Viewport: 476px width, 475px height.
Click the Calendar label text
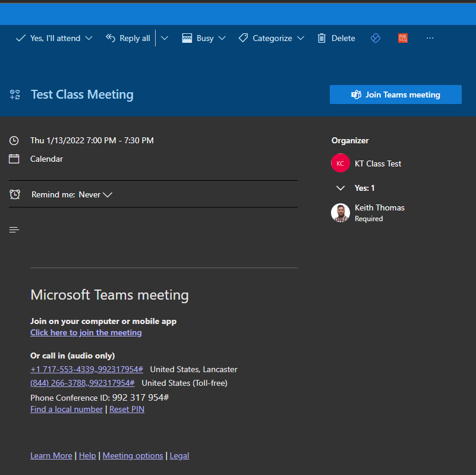(x=46, y=159)
